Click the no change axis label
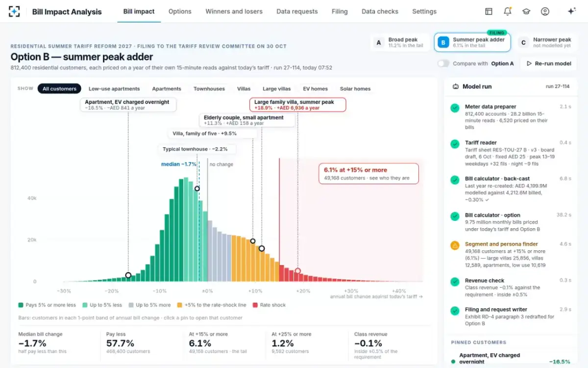 (221, 164)
